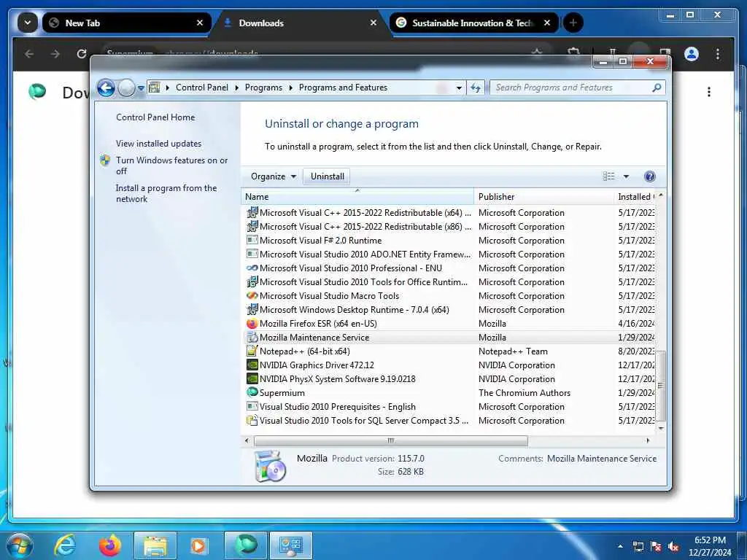Screen dimensions: 747x560
Task: Select NVIDIA Graphics Driver 472.12 icon
Action: [x=252, y=365]
